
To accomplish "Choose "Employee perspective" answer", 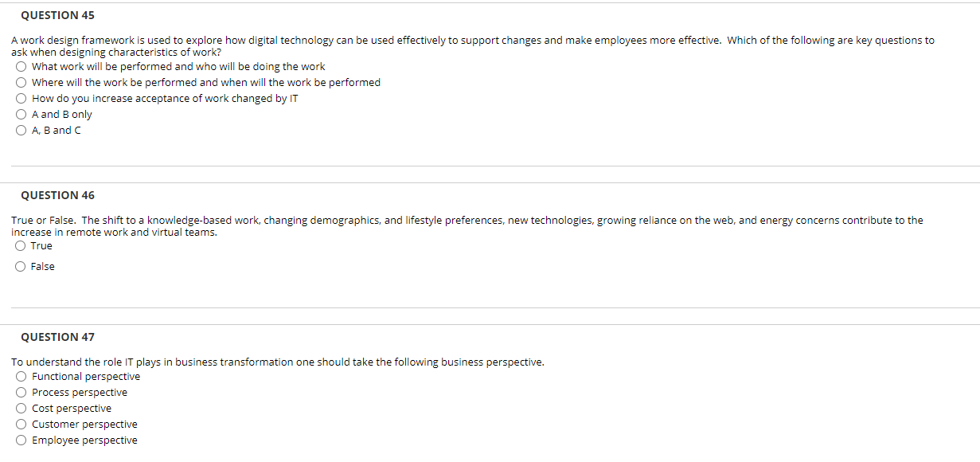I will click(20, 440).
